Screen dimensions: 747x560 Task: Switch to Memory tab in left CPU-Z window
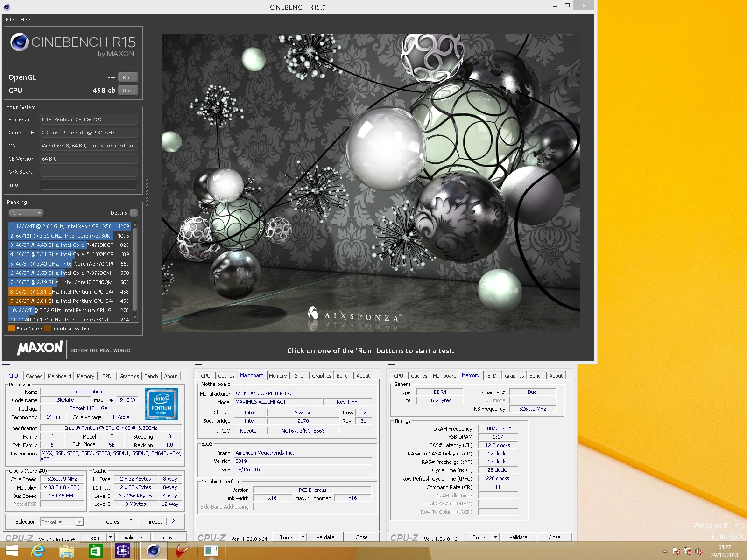(x=85, y=376)
